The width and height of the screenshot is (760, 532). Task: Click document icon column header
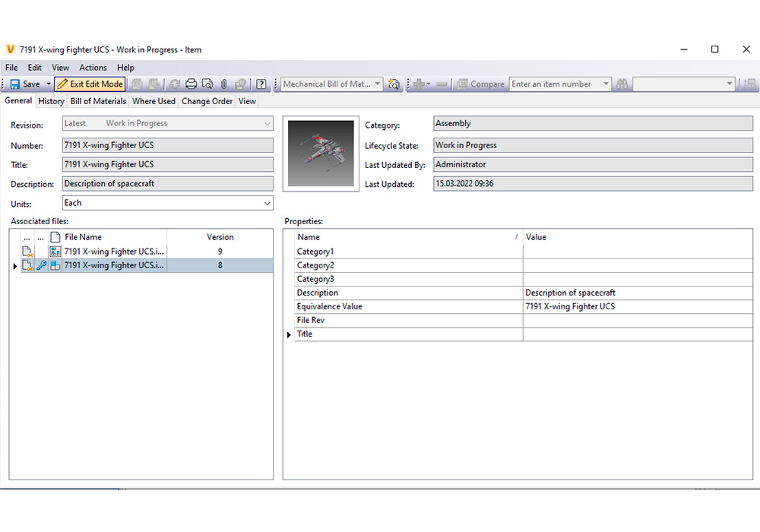[55, 237]
